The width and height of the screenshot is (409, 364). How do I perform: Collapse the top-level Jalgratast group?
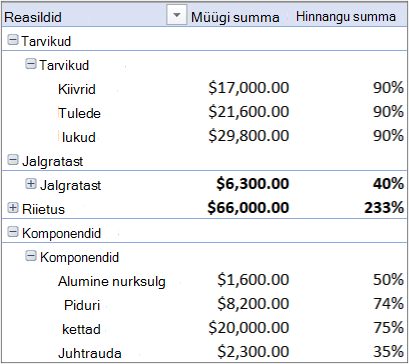coord(13,161)
